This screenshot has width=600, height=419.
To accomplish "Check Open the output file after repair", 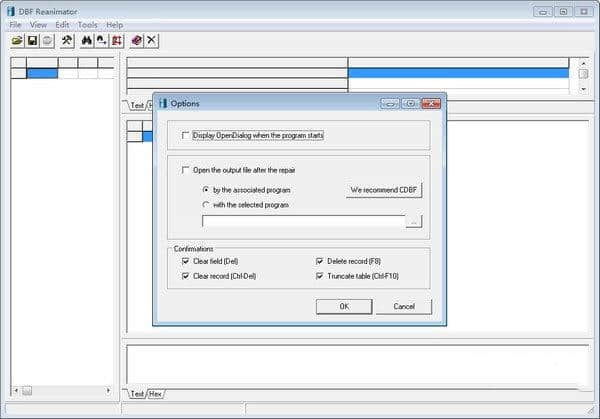I will [x=186, y=170].
